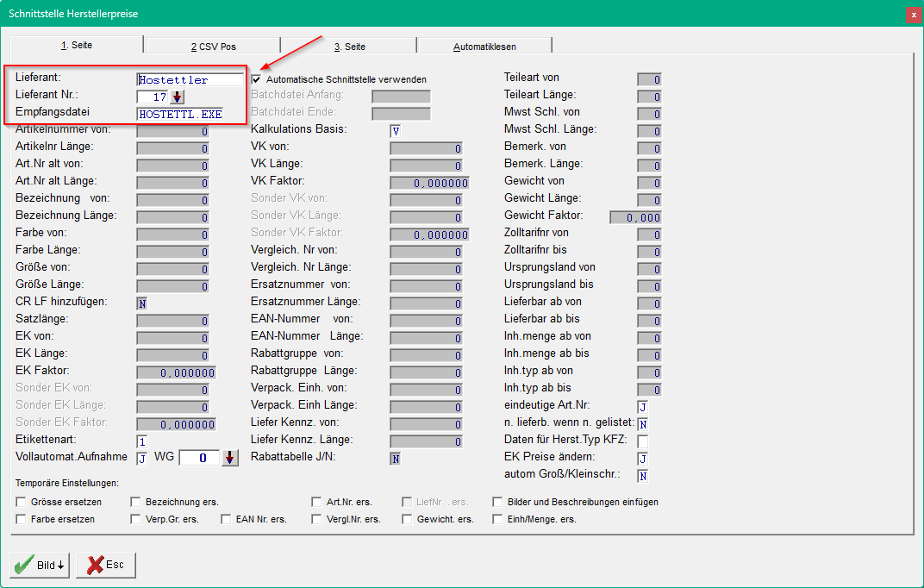Go to the 3. Seite tab
Viewport: 924px width, 588px height.
[x=349, y=47]
